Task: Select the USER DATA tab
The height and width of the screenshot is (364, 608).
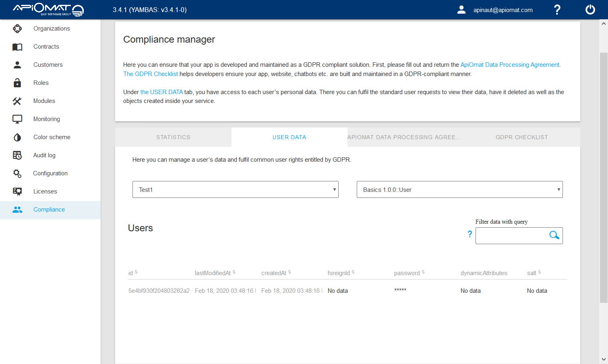Action: pos(290,137)
